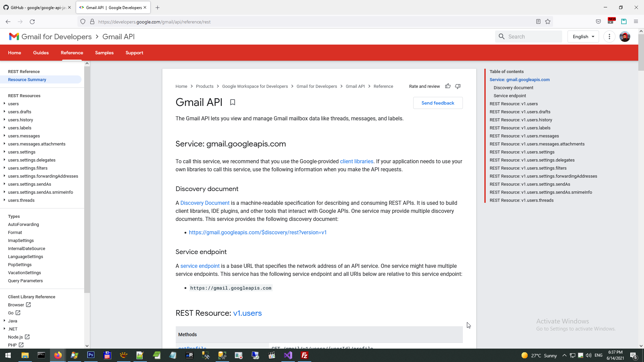Viewport: 644px width, 362px height.
Task: Open the Discovery Document link
Action: point(205,203)
